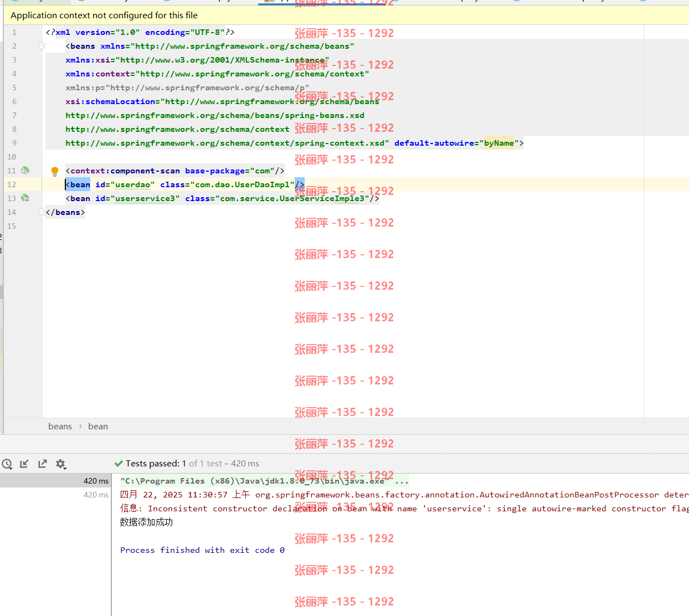Click the Spring bean gutter icon on line 13
This screenshot has height=616, width=689.
pyautogui.click(x=25, y=198)
